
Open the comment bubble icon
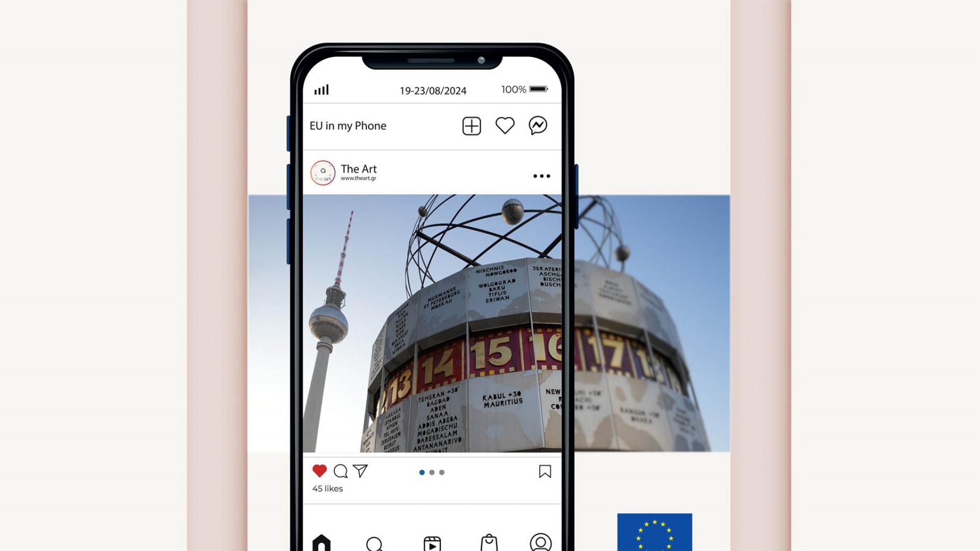pos(340,471)
